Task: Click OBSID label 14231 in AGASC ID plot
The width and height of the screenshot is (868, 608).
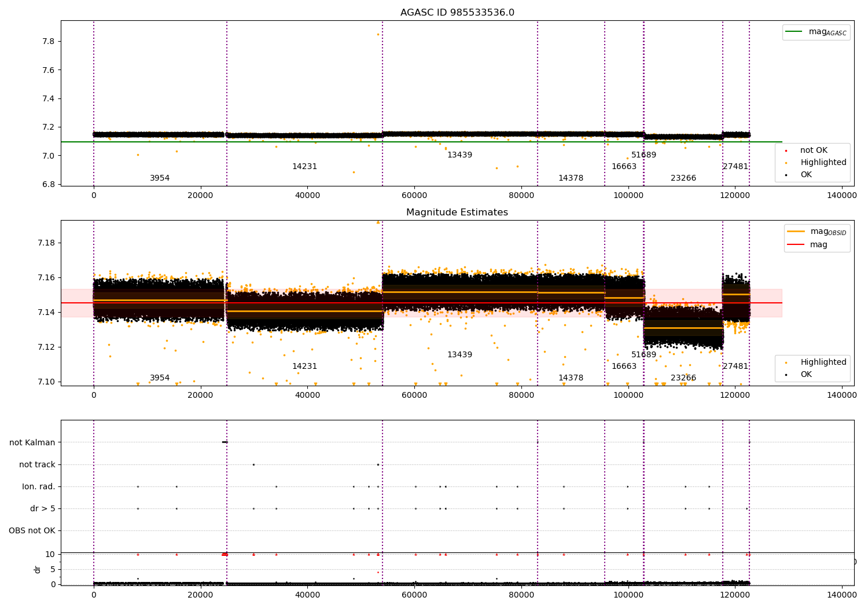Action: pos(304,167)
